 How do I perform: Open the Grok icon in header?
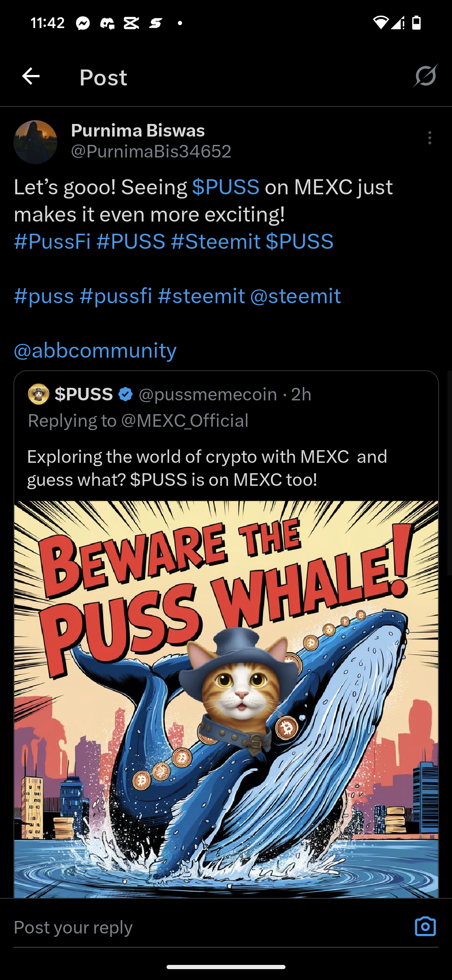[x=426, y=76]
